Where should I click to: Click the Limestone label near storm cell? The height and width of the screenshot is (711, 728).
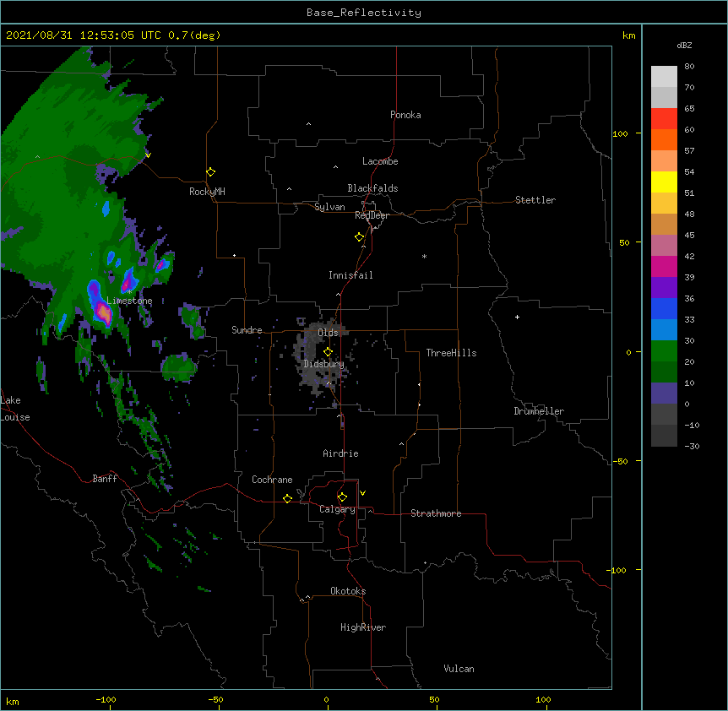click(x=129, y=301)
